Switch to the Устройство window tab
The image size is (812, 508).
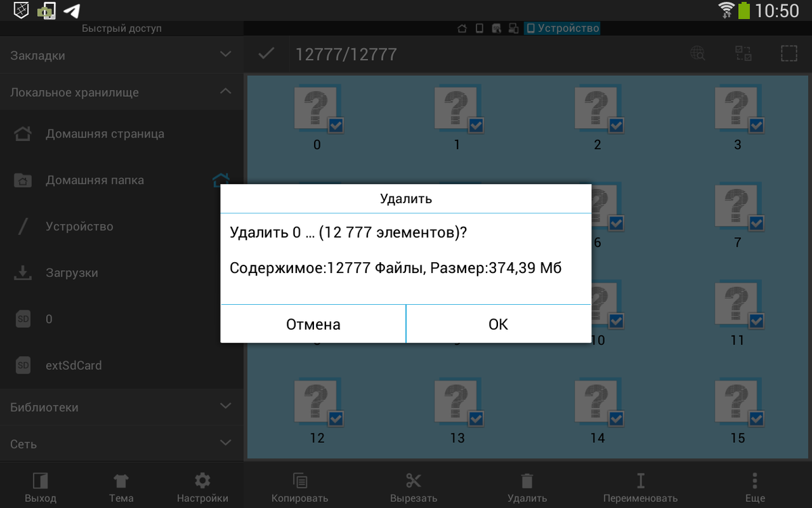(562, 28)
